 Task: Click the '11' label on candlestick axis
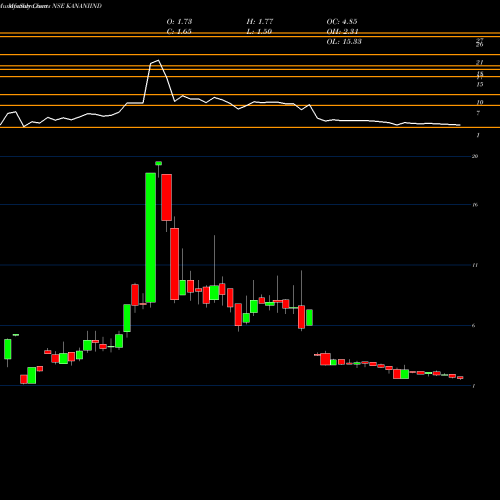475,265
